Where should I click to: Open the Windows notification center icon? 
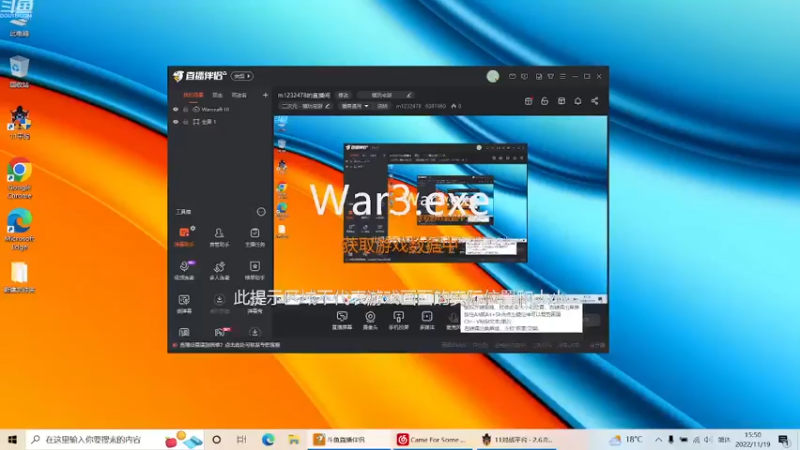tap(784, 439)
